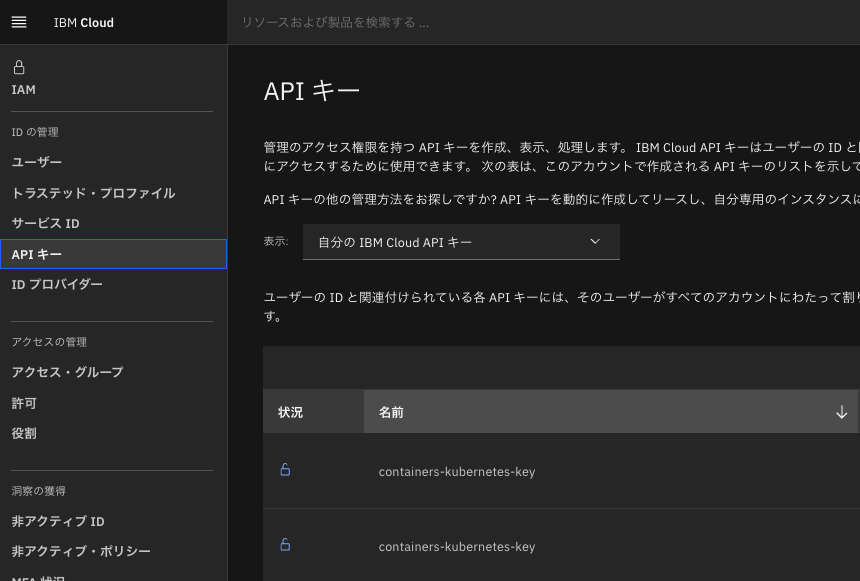Sort by the 名前 column header
This screenshot has height=581, width=860.
click(611, 411)
